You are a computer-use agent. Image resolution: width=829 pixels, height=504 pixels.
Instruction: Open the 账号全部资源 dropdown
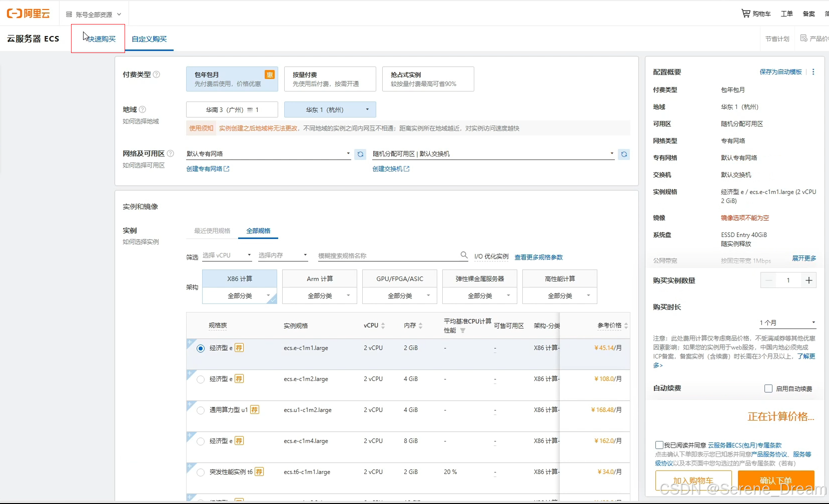[x=94, y=14]
